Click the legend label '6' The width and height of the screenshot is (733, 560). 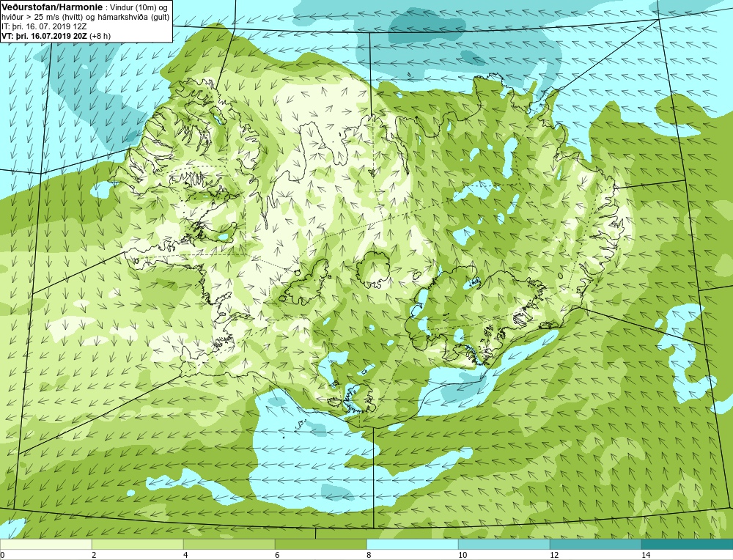tap(277, 555)
